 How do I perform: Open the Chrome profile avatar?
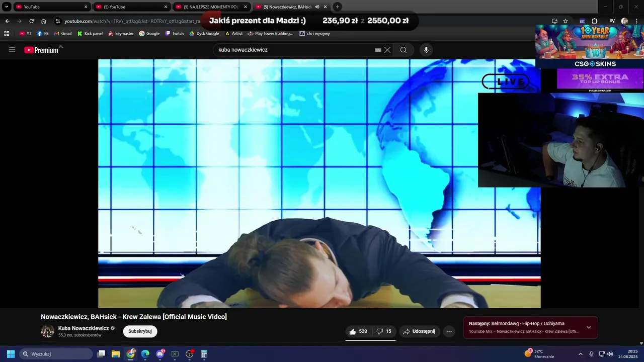(624, 21)
